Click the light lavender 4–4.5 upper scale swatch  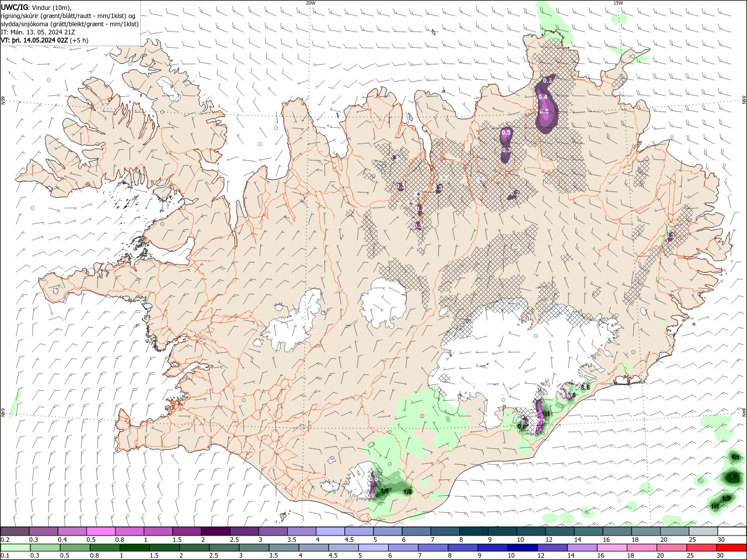pyautogui.click(x=330, y=531)
